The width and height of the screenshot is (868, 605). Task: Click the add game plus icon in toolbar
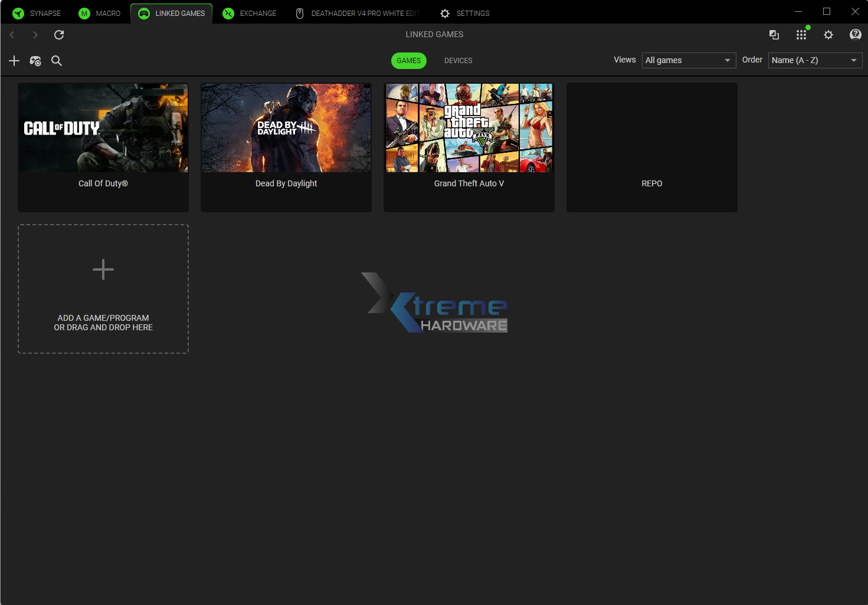[x=14, y=61]
